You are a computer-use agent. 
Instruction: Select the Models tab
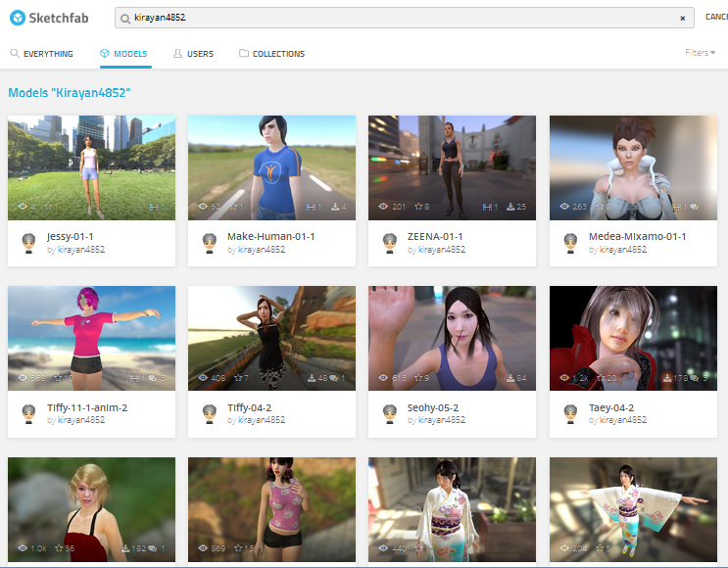click(x=124, y=54)
